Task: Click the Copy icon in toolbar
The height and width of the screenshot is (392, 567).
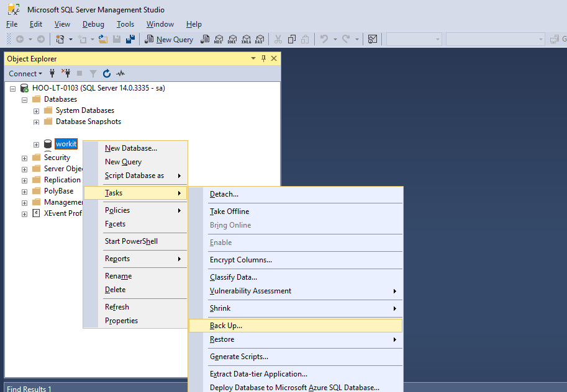Action: (x=292, y=39)
